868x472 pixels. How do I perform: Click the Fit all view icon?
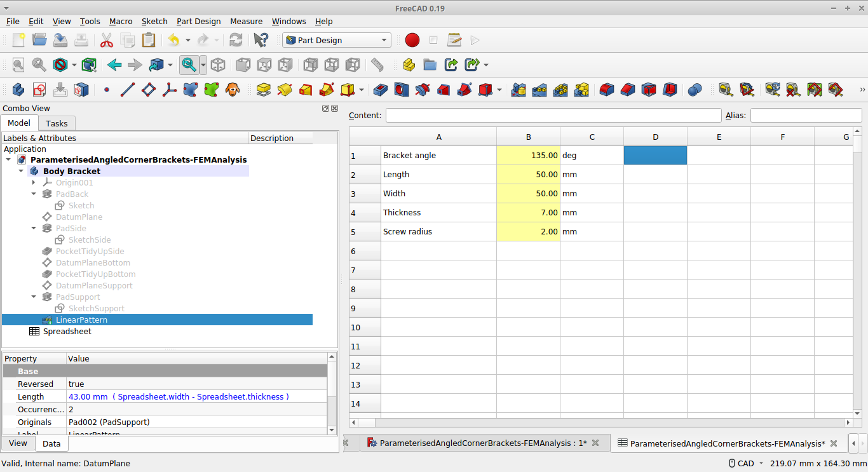coord(18,65)
